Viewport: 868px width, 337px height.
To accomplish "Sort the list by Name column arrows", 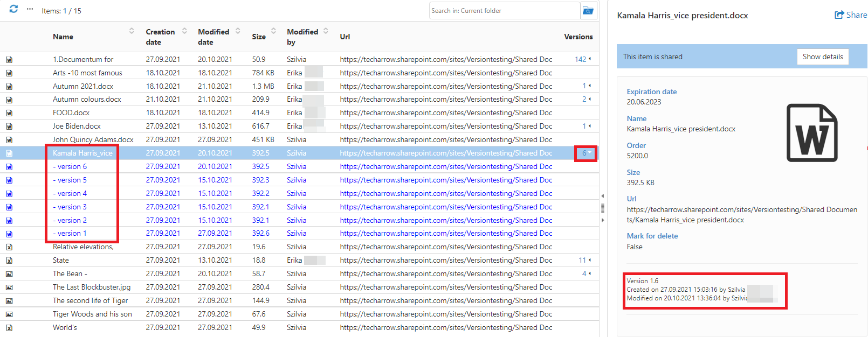I will click(132, 31).
